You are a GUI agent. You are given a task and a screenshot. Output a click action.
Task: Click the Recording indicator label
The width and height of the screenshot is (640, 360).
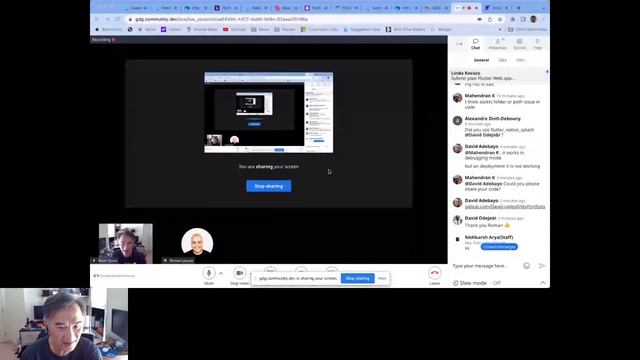click(104, 40)
